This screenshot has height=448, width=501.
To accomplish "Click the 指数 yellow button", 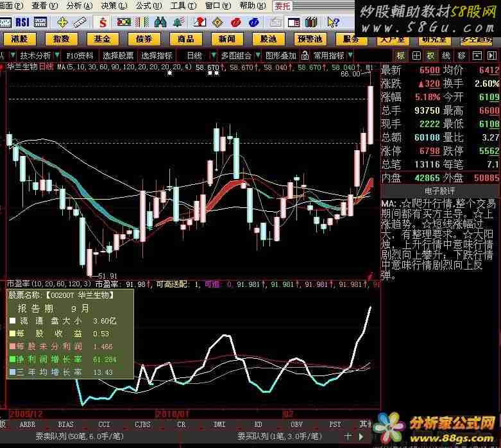I will click(x=61, y=39).
